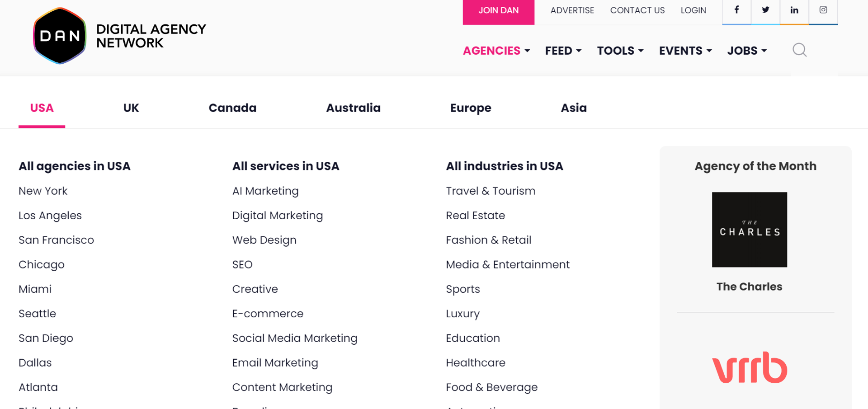Click the DAN hexagon logo
The height and width of the screenshot is (409, 868).
59,36
